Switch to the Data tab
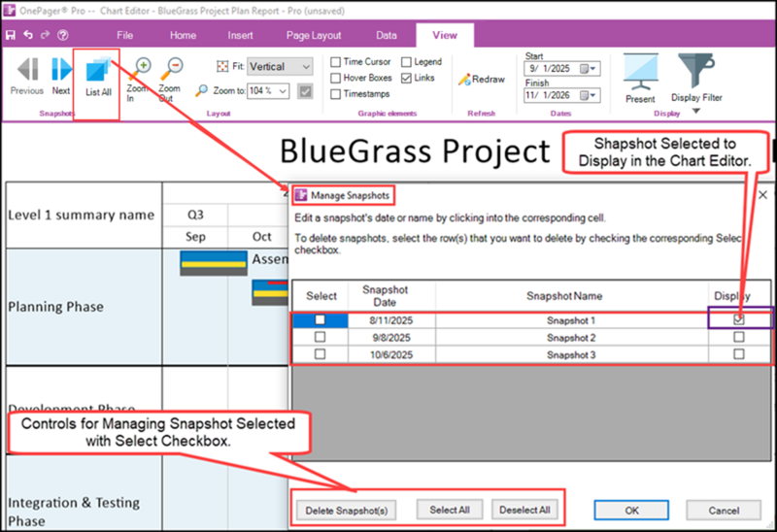Screen dimensions: 777x532 (x=386, y=35)
